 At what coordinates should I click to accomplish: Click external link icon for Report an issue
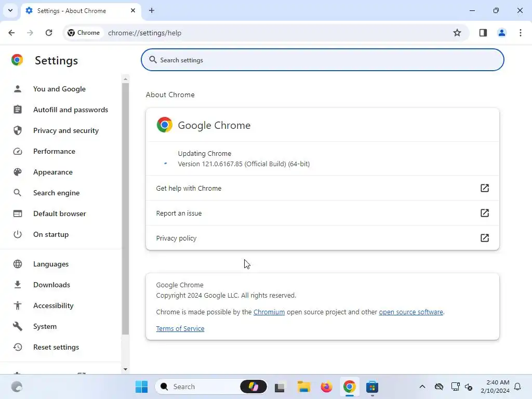pos(485,212)
